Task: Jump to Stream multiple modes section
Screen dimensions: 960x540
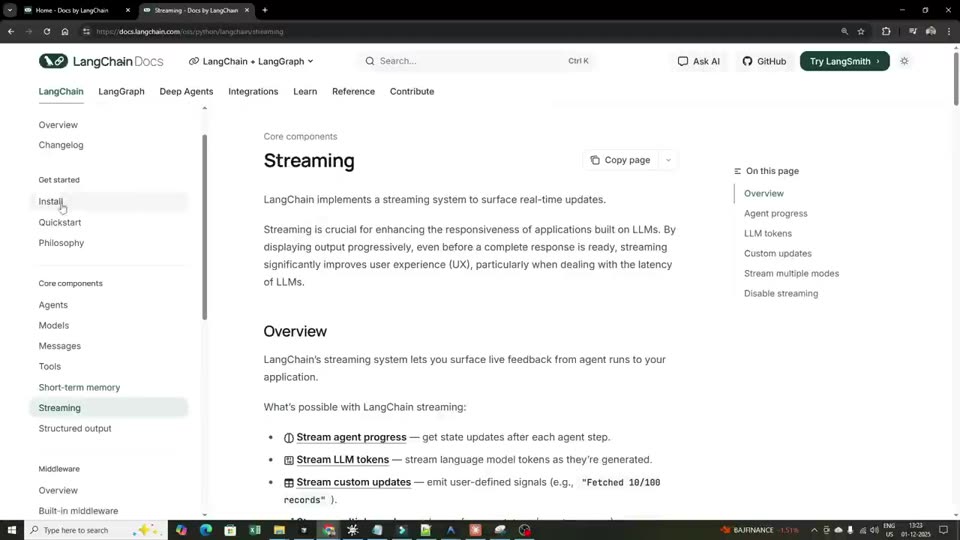Action: click(792, 274)
